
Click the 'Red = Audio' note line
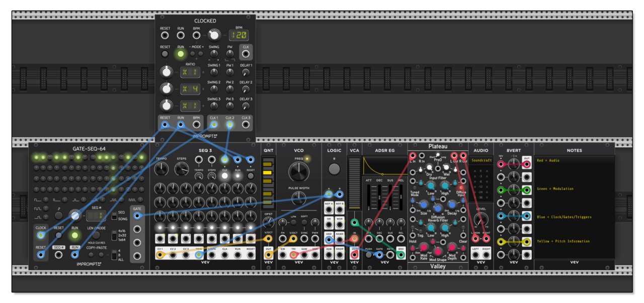(548, 161)
